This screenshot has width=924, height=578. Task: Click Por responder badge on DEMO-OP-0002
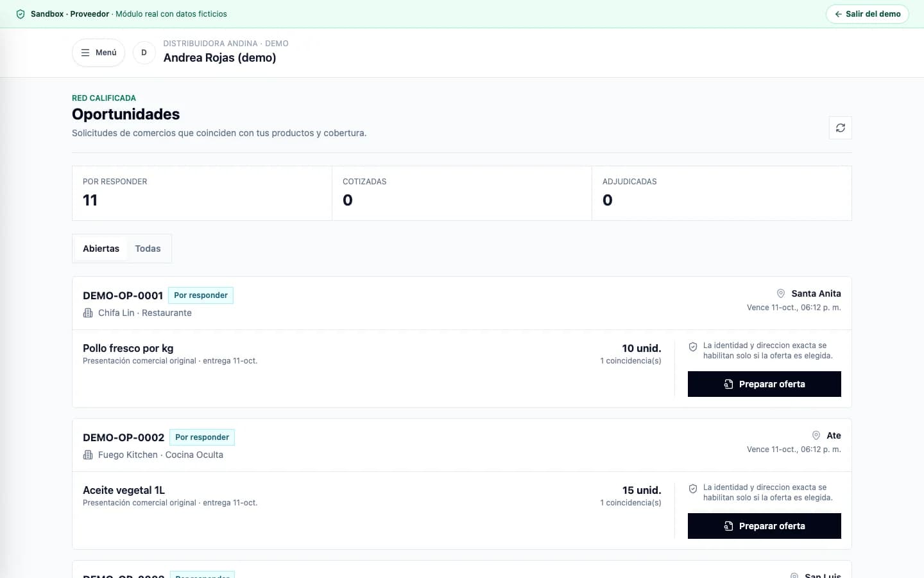tap(202, 437)
